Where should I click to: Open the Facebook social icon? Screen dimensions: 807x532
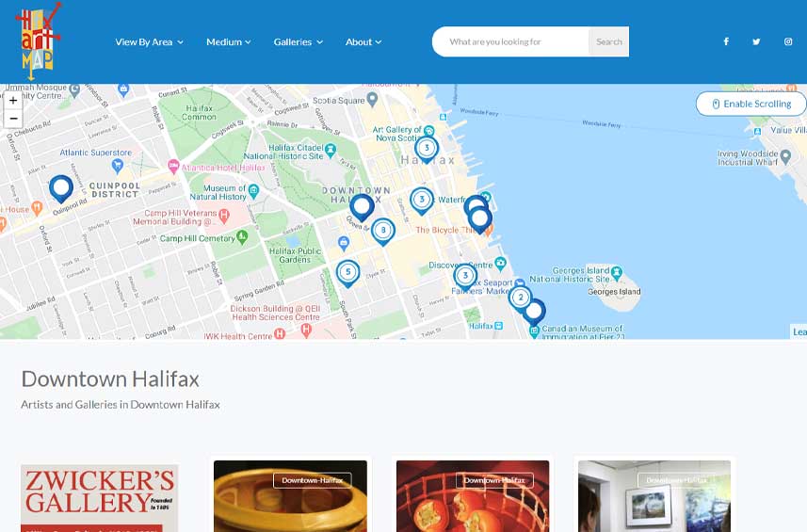pos(726,41)
